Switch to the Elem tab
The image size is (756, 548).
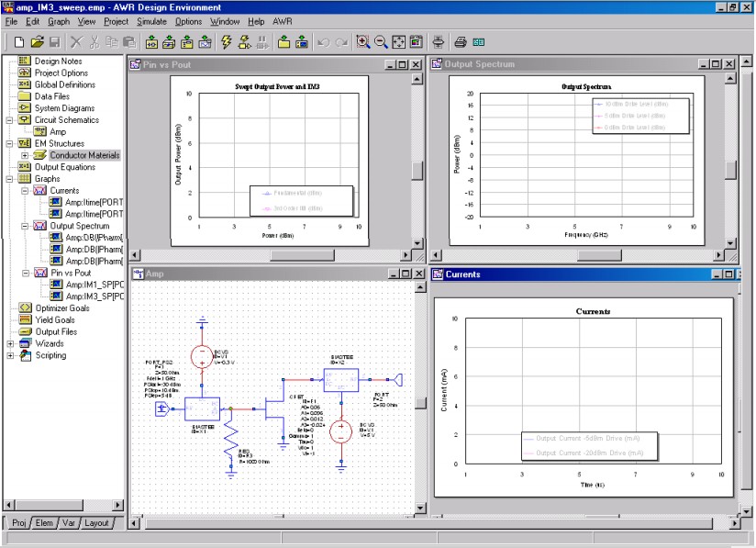click(x=43, y=523)
